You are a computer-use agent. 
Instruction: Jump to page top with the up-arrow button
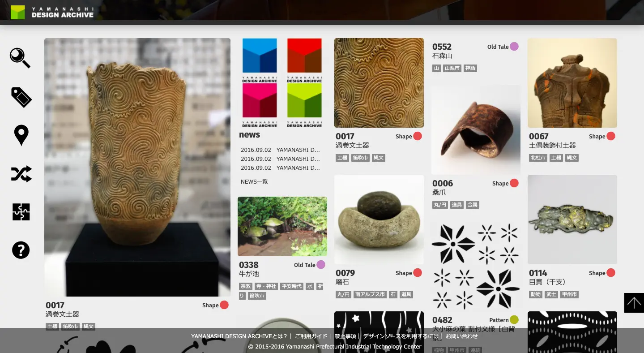(x=634, y=303)
